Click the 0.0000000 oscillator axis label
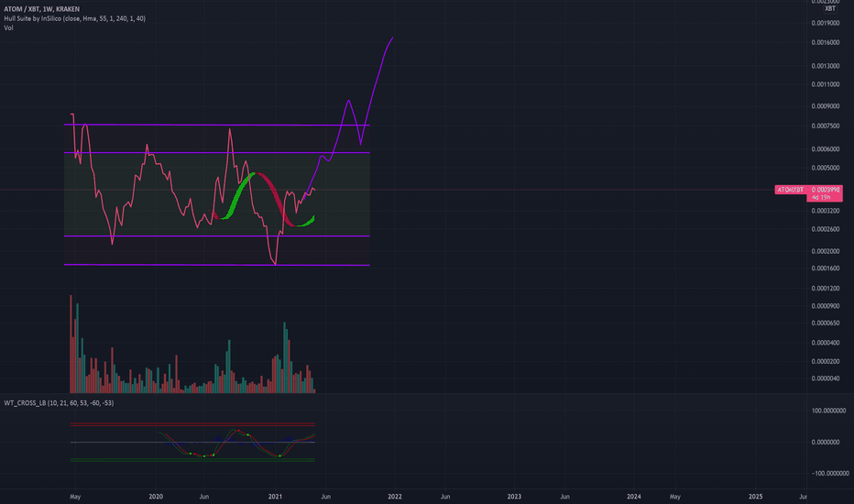Viewport: 854px width, 504px height. point(825,442)
